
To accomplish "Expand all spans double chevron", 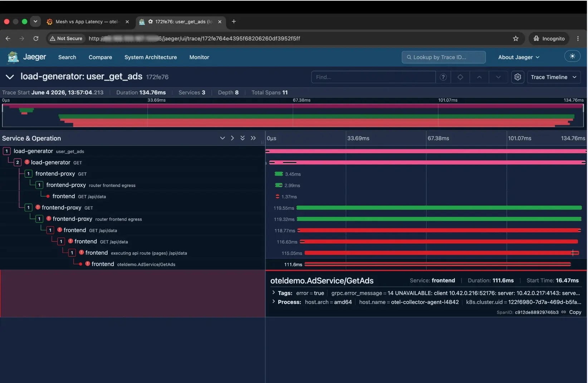I will click(x=242, y=138).
